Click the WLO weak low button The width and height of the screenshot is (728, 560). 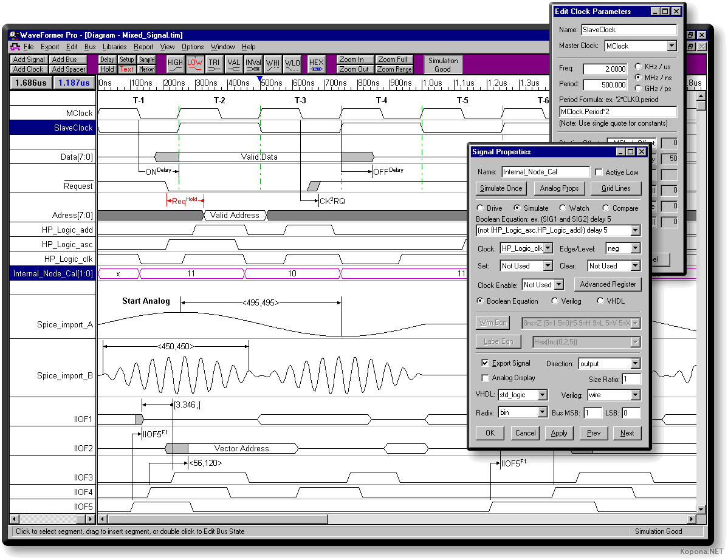point(292,64)
